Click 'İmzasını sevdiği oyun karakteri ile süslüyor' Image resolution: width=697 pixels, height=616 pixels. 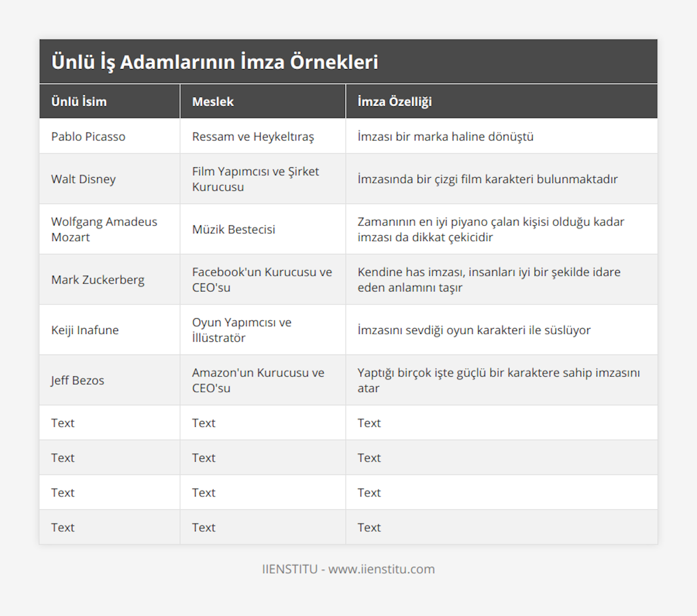coord(474,330)
